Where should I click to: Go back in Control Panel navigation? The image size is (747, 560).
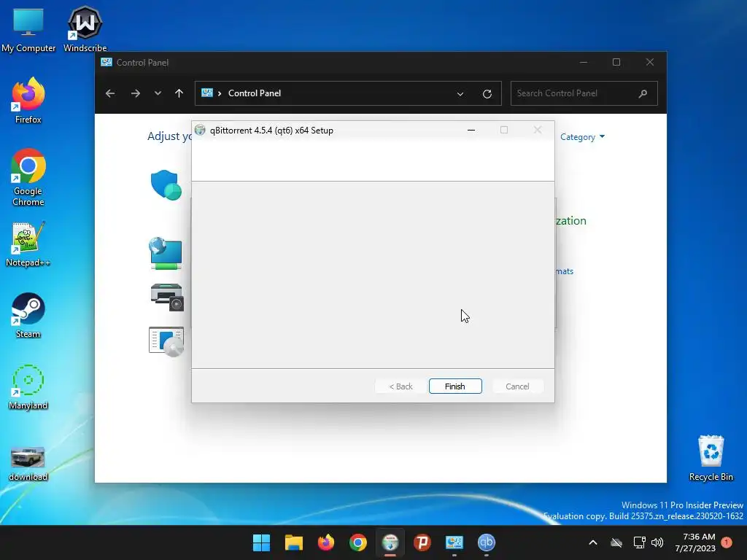110,93
